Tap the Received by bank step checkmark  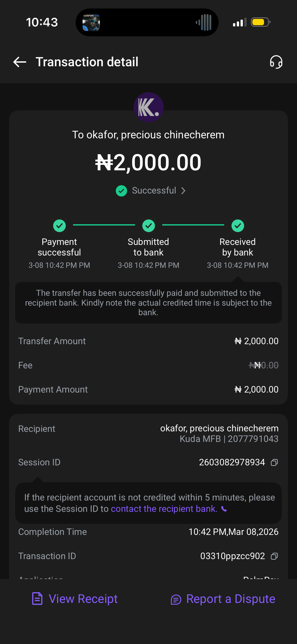click(x=238, y=226)
